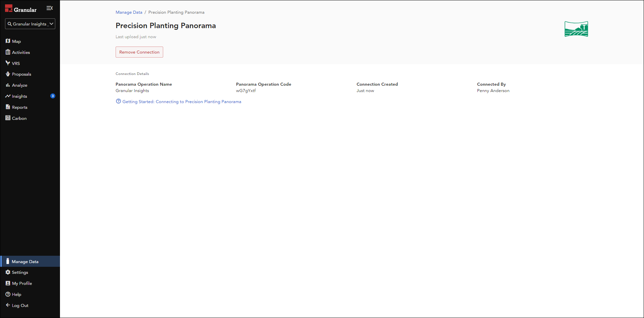Click Last upload just now text

click(136, 37)
